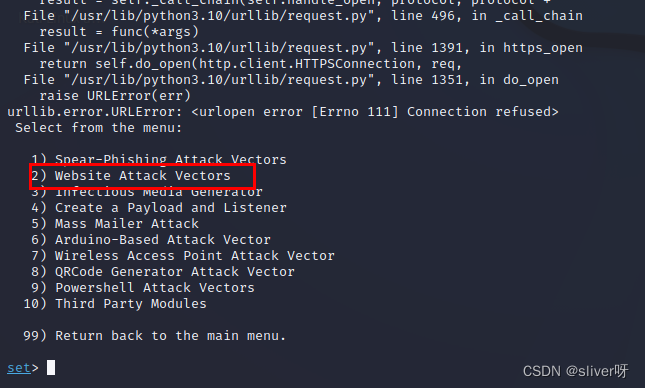
Task: Click the CSDN @sliver watermark text
Action: pyautogui.click(x=575, y=371)
